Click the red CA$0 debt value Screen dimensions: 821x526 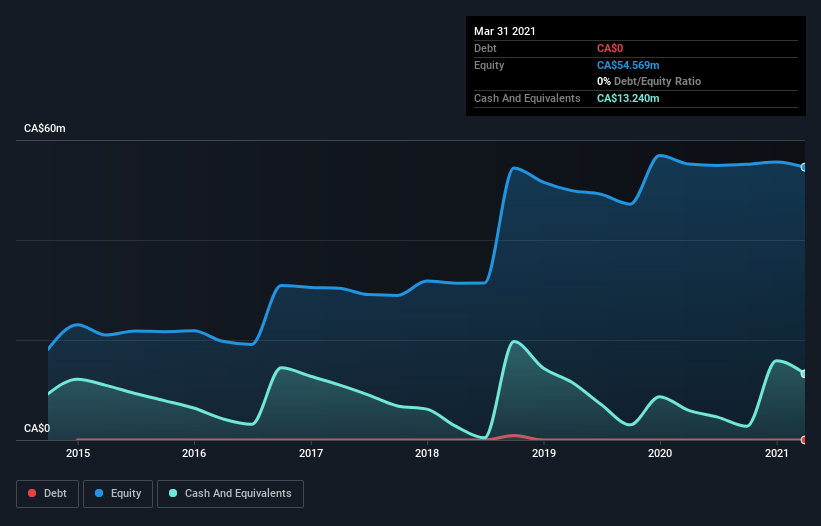click(610, 48)
